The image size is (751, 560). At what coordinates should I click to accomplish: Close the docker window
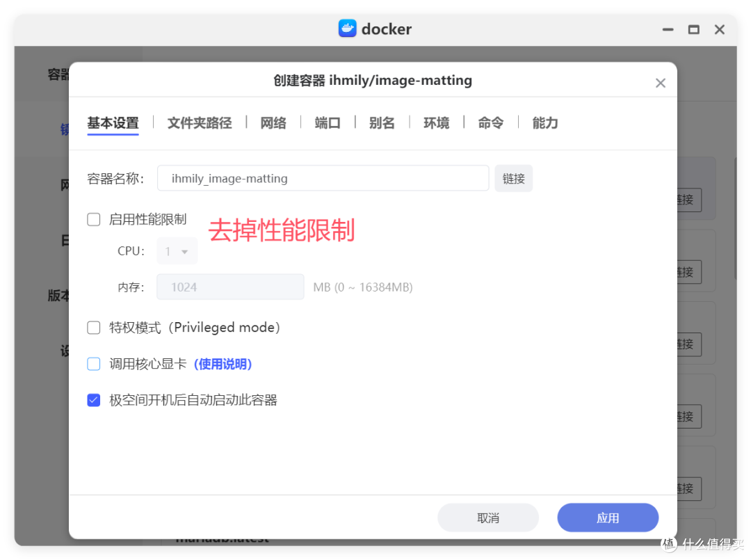point(720,30)
